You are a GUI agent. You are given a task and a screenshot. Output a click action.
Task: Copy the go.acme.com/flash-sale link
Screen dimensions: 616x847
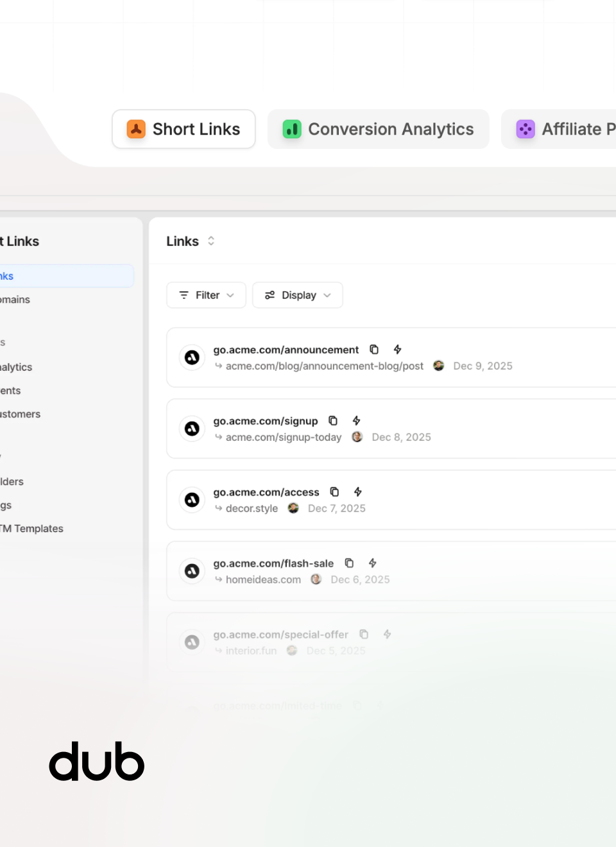click(349, 563)
